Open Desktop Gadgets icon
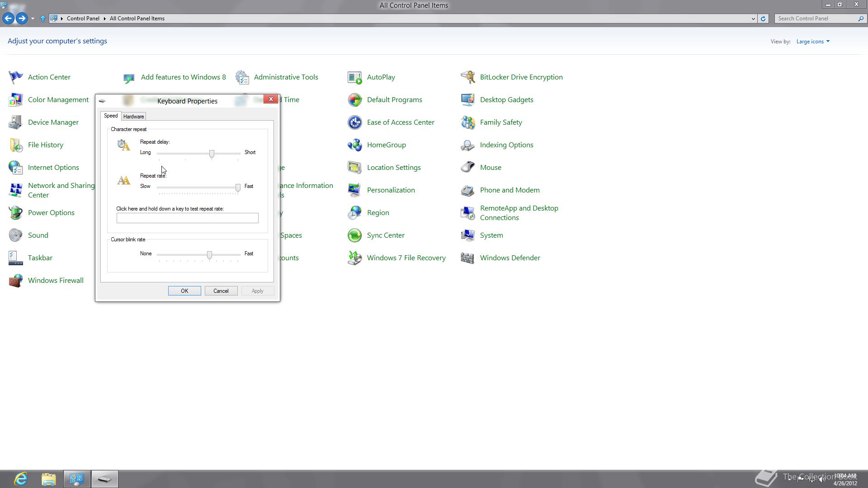The width and height of the screenshot is (868, 488). point(468,100)
